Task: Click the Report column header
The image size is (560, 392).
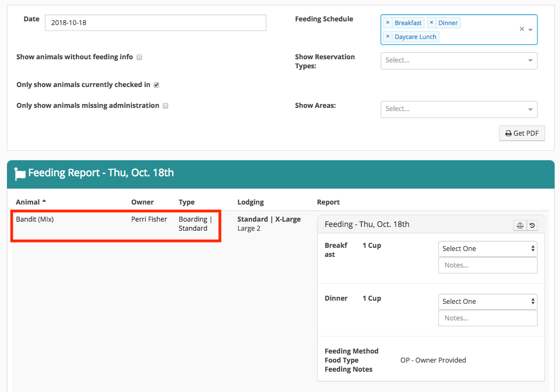Action: [328, 202]
